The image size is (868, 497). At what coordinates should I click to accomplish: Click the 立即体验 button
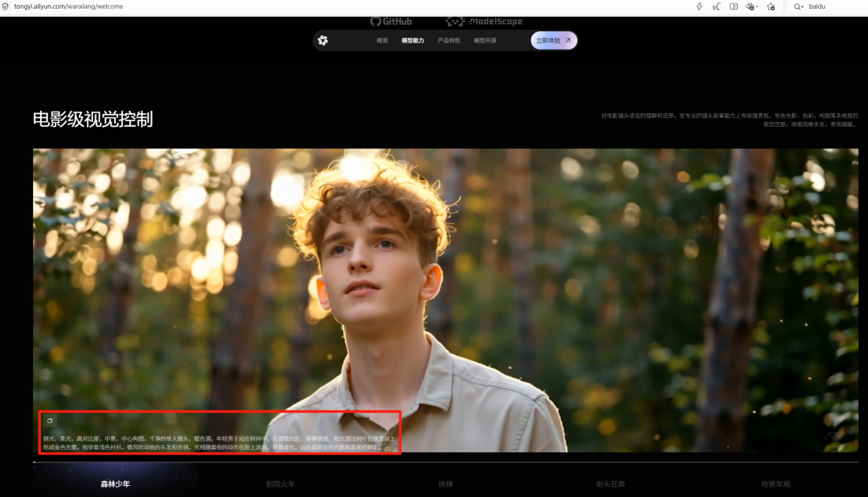[x=554, y=40]
